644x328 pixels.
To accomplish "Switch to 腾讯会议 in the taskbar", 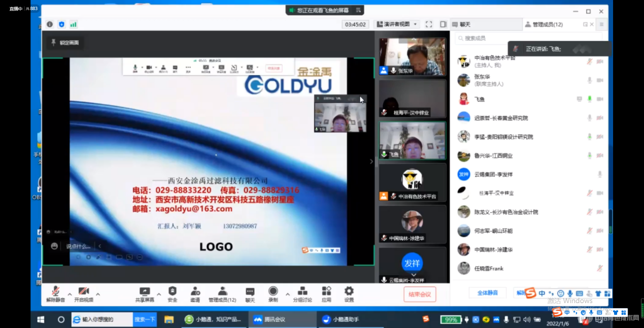I will pyautogui.click(x=282, y=319).
